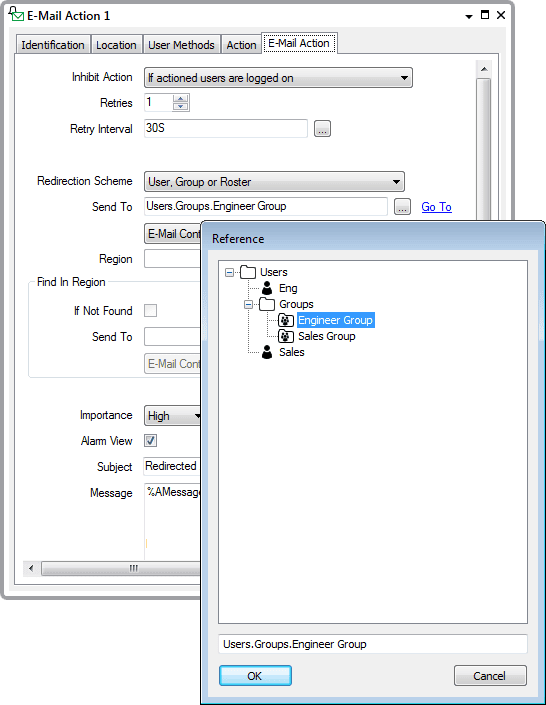This screenshot has height=705, width=546.
Task: Click the Users folder icon
Action: (248, 272)
